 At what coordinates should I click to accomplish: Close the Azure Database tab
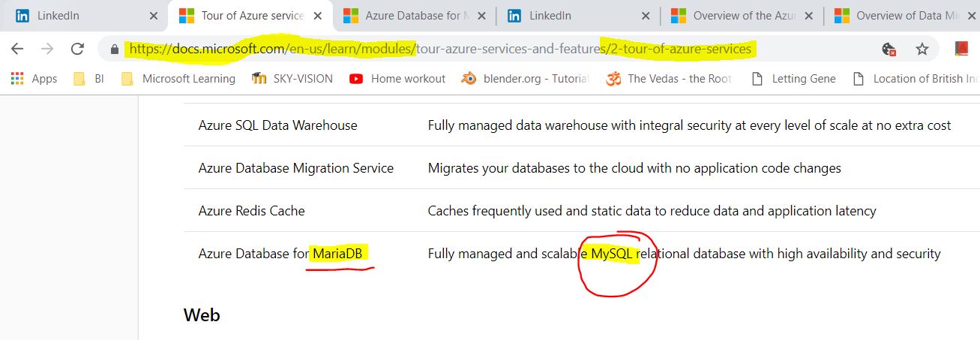(481, 16)
